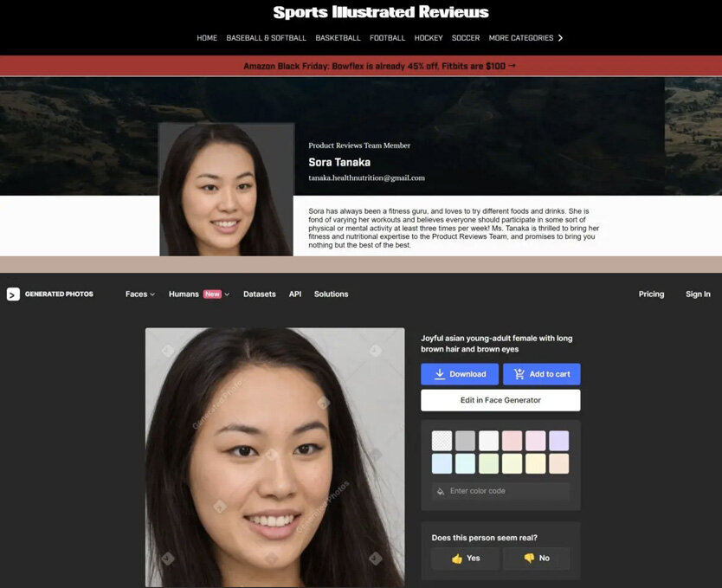This screenshot has height=588, width=722.
Task: Click Edit in Face Generator button
Action: (500, 401)
